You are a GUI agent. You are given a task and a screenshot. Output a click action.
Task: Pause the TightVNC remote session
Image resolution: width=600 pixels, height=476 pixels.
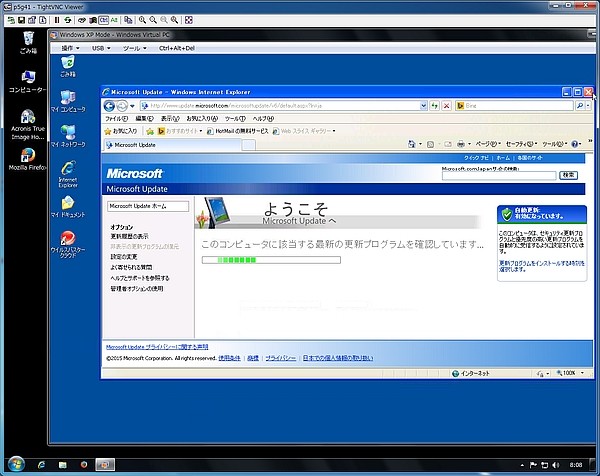click(57, 20)
